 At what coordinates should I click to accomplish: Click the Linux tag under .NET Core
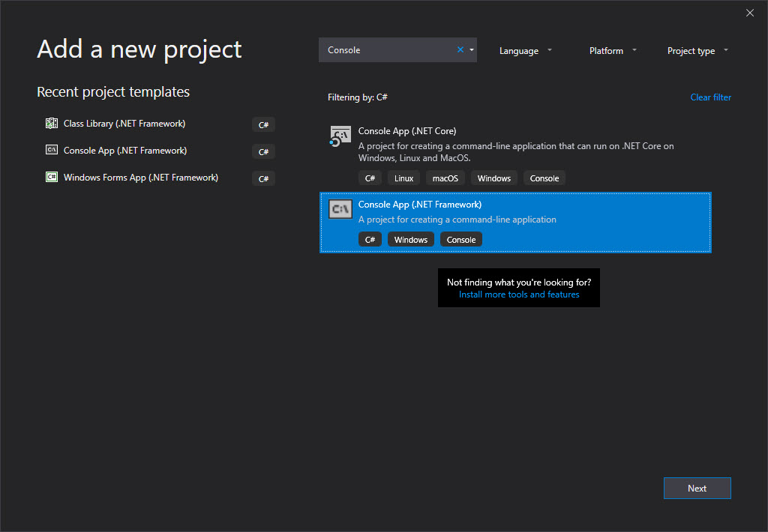point(403,178)
